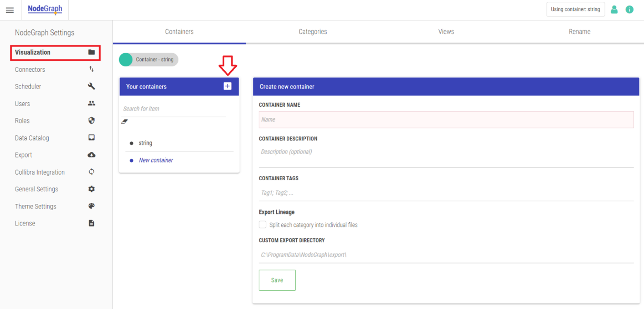Open the user profile icon
Viewport: 644px width, 309px height.
(614, 10)
